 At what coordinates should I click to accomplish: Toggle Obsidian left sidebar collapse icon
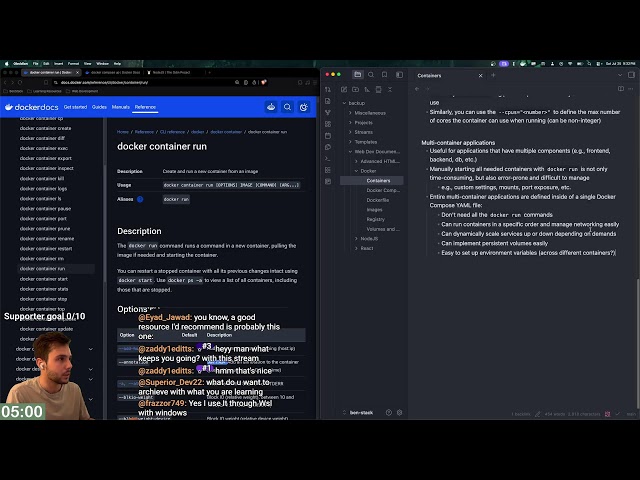pyautogui.click(x=399, y=75)
